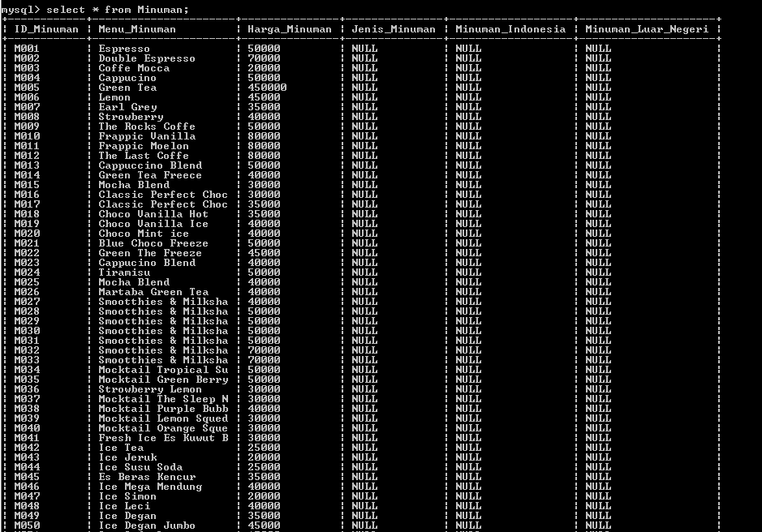Click the Ice Degan Jumbo entry
Viewport: 762px width, 532px height.
point(147,526)
